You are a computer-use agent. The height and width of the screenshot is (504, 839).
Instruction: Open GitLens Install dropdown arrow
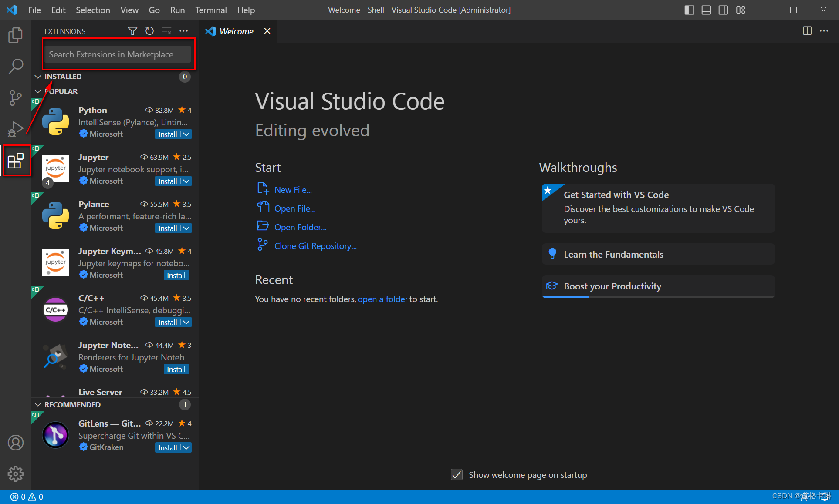point(186,448)
